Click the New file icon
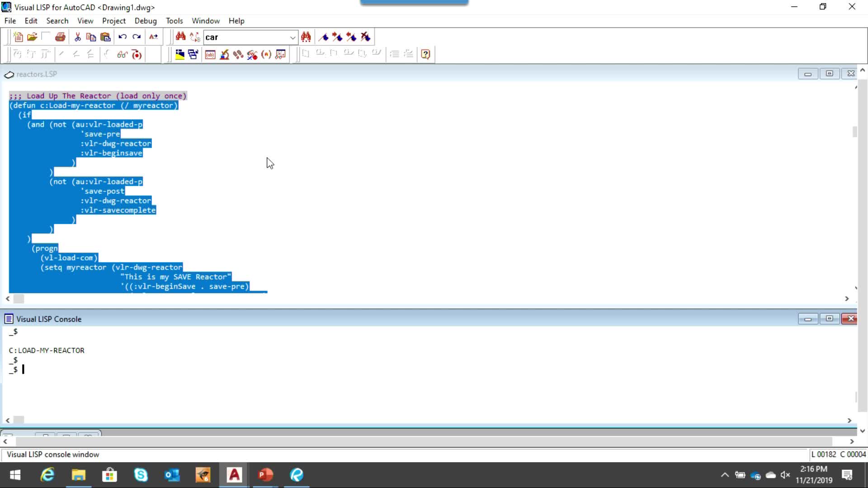The width and height of the screenshot is (868, 488). [18, 37]
